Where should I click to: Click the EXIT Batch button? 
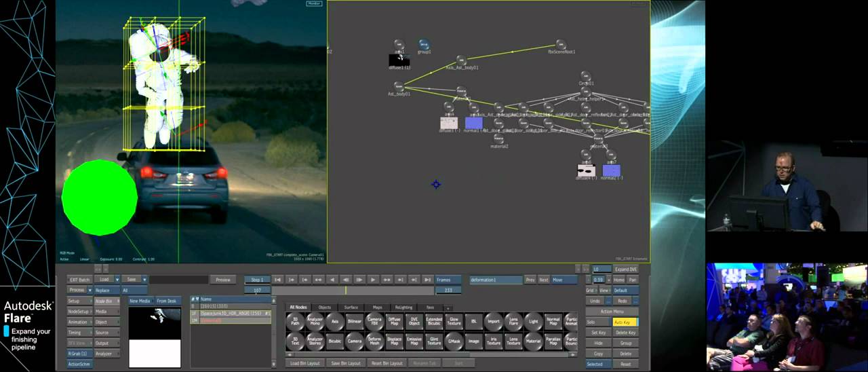[79, 280]
